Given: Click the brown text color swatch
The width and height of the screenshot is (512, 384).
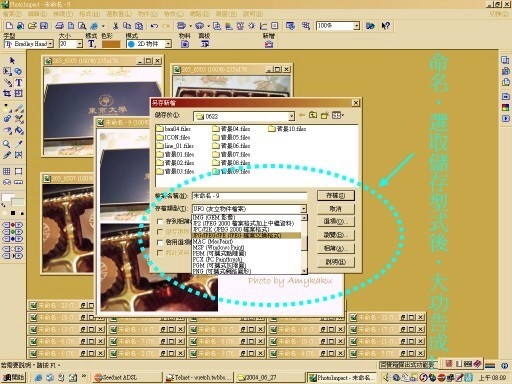Looking at the screenshot, I should tap(111, 44).
